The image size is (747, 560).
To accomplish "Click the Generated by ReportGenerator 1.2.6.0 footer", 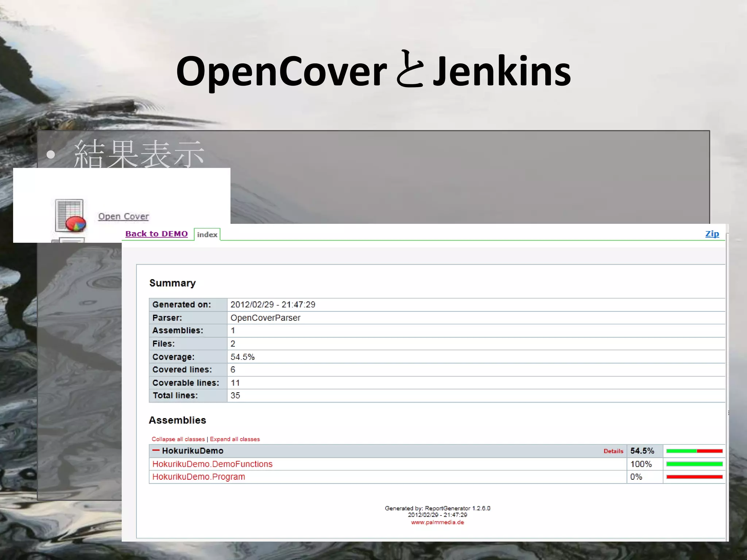I will [437, 508].
